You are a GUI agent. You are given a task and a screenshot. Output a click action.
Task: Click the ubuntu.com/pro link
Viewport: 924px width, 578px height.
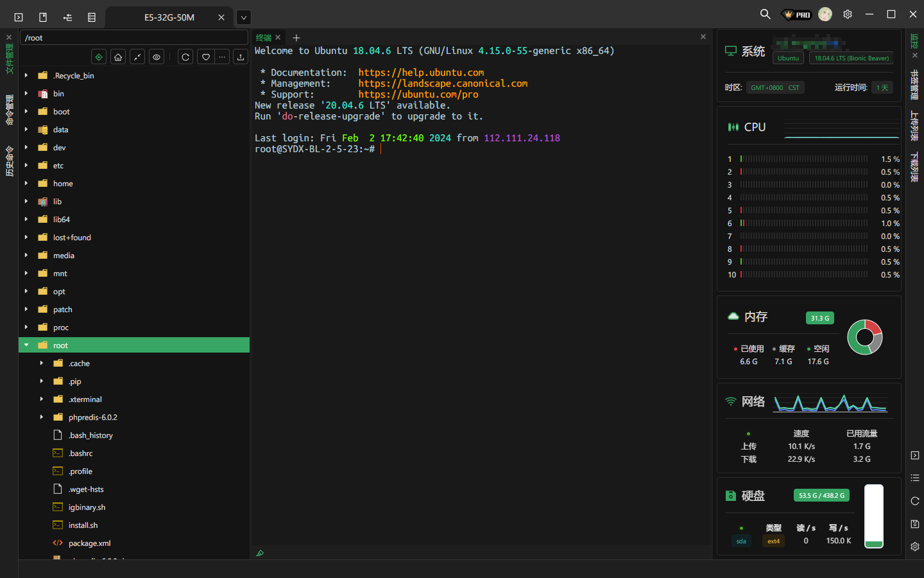pyautogui.click(x=418, y=94)
